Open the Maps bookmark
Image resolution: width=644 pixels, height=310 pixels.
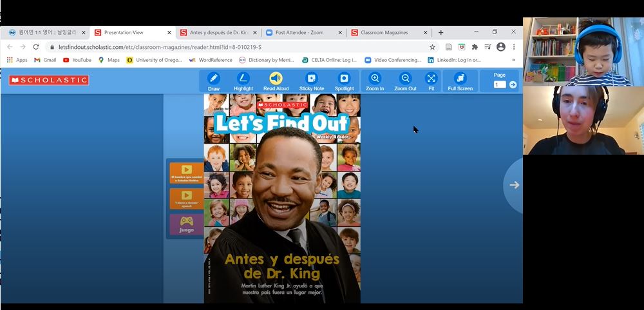tap(109, 60)
